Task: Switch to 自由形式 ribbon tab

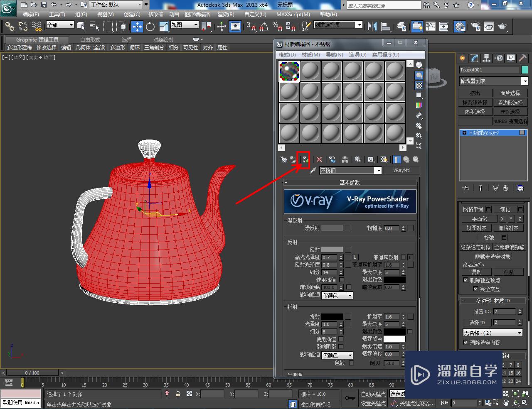Action: [x=90, y=40]
